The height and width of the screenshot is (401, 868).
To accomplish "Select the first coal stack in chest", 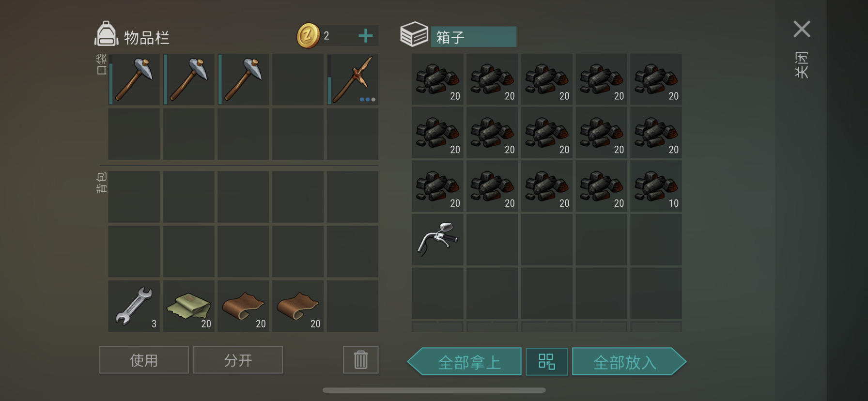I will click(437, 79).
